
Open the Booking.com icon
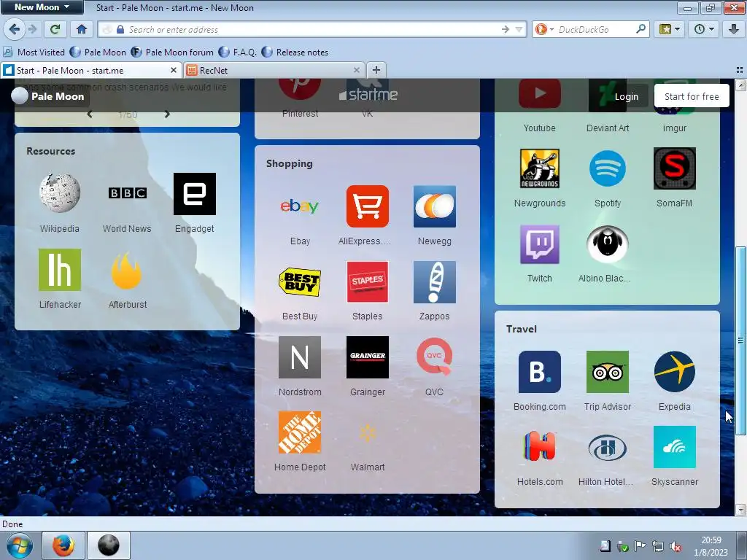tap(539, 372)
